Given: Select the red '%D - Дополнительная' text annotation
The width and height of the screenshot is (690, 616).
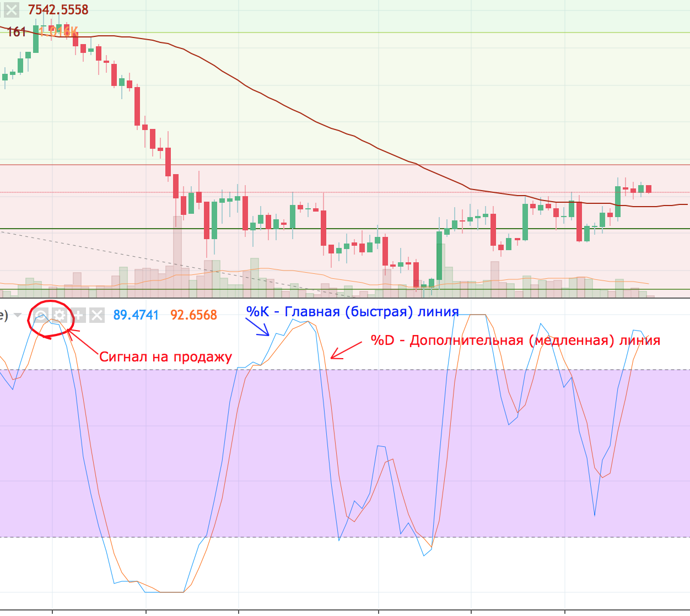Looking at the screenshot, I should click(x=515, y=340).
